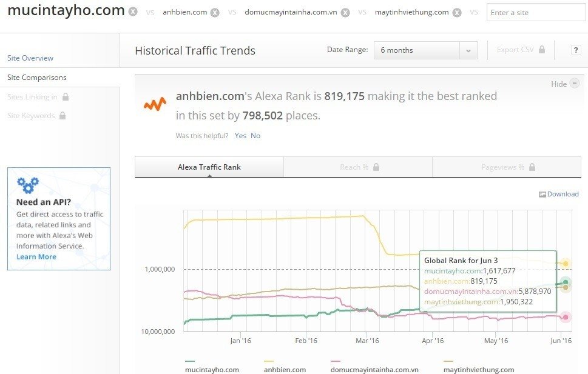The width and height of the screenshot is (588, 374).
Task: Remove mucintayho.com from the comparison
Action: coord(133,12)
